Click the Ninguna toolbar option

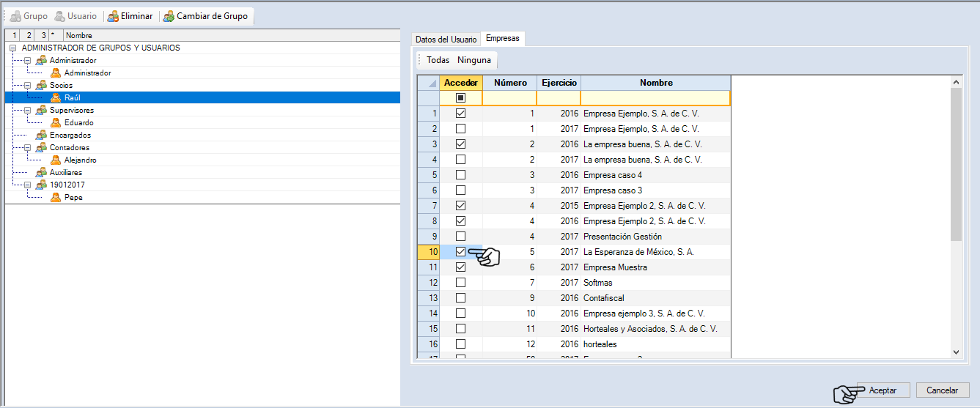(x=474, y=60)
